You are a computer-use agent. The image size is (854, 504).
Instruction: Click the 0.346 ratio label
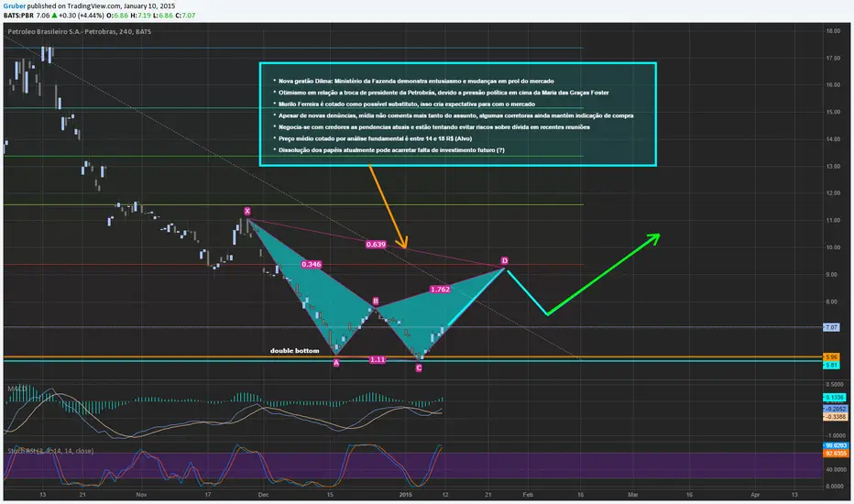311,264
